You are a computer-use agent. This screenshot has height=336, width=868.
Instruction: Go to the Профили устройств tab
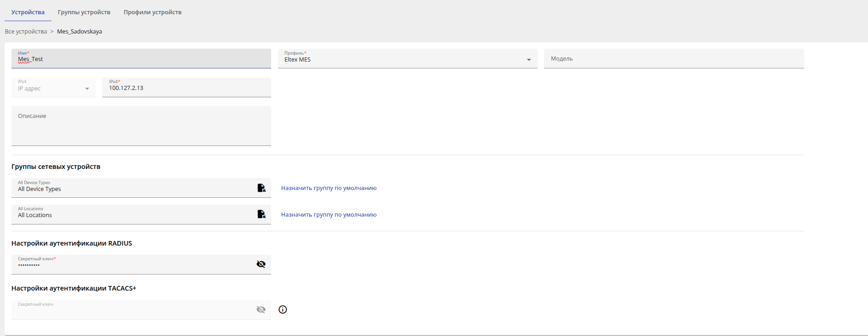tap(152, 12)
